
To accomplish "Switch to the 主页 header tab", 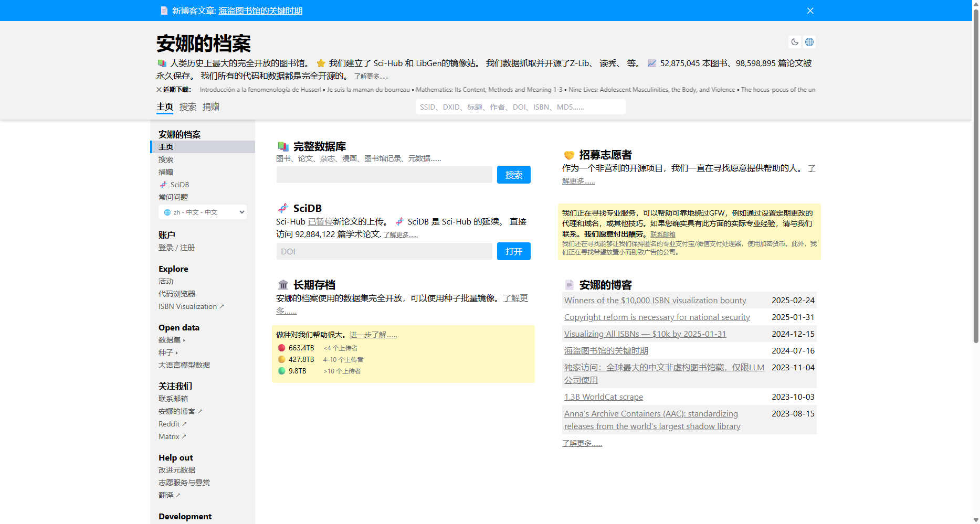I will click(x=165, y=106).
